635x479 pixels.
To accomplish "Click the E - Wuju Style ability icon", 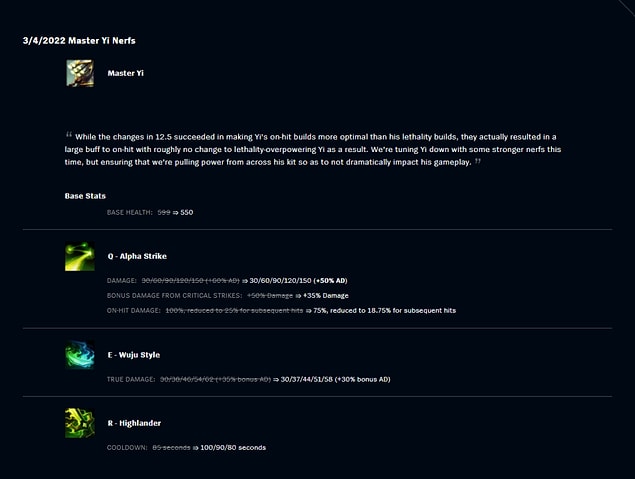I will [80, 355].
